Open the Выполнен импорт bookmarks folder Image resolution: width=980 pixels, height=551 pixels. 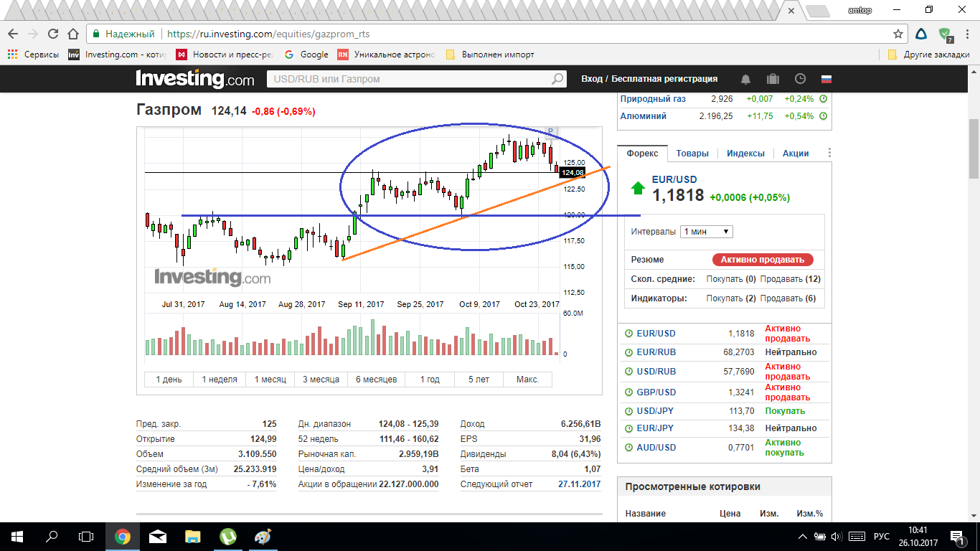(490, 55)
